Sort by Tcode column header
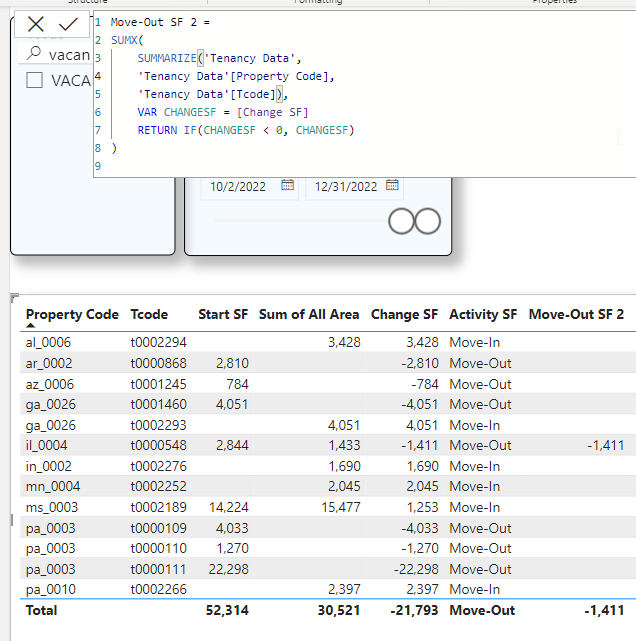The height and width of the screenshot is (641, 636). pos(149,314)
